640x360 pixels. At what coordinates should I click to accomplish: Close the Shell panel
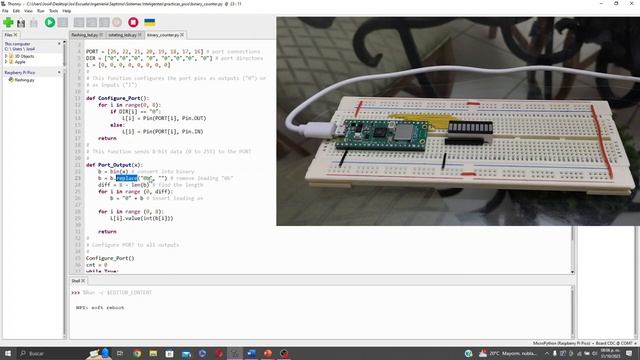coord(83,281)
